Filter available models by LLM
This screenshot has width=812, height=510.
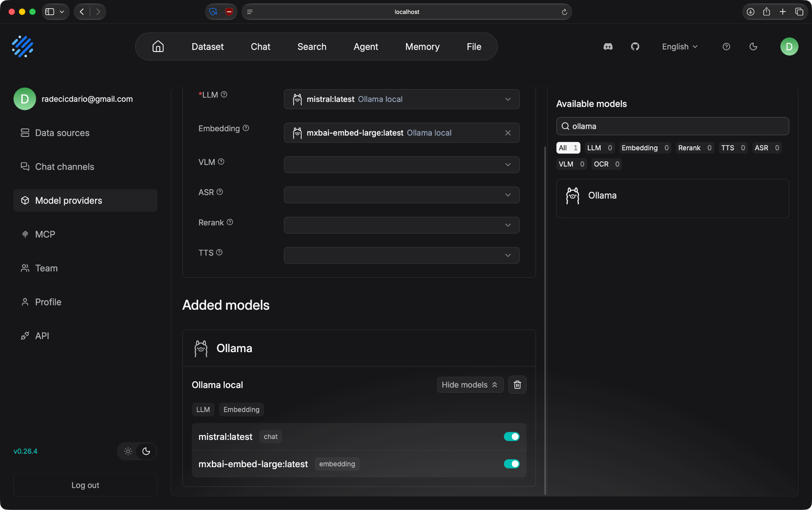599,148
